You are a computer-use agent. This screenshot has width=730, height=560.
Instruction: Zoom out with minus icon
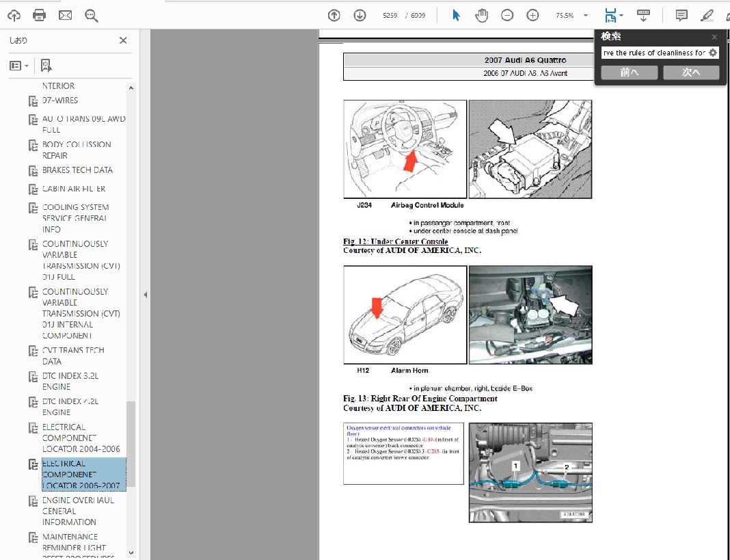(507, 15)
